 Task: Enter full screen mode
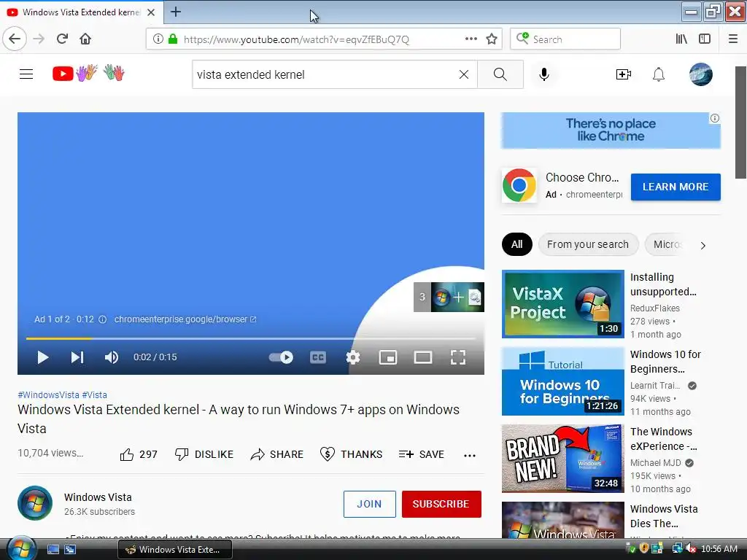coord(458,357)
